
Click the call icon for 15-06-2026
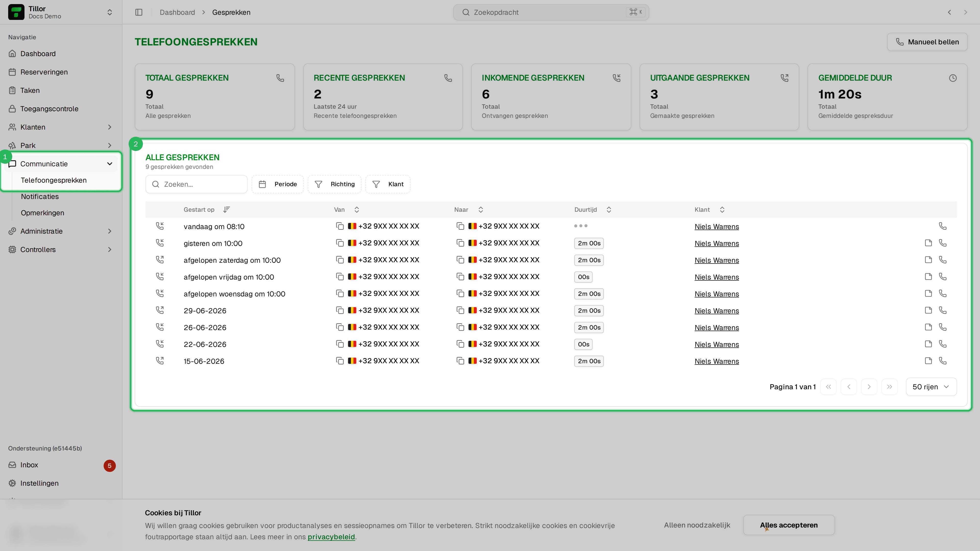[942, 361]
